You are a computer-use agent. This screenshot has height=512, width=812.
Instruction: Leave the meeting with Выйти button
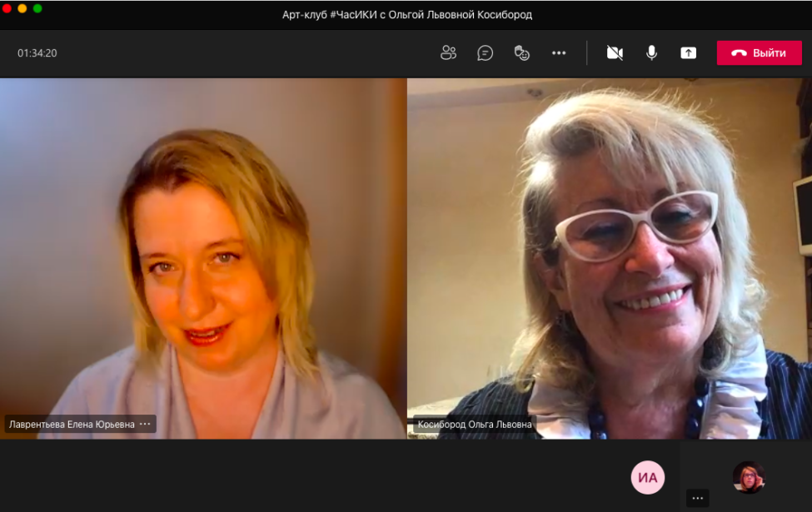point(759,53)
